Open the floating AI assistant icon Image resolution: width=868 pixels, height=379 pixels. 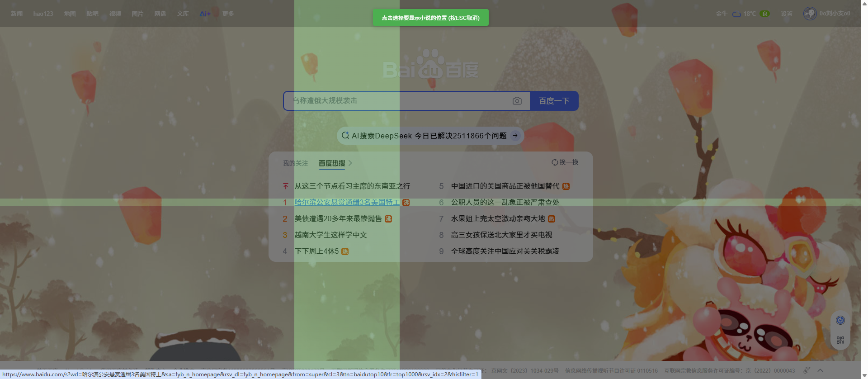[840, 320]
